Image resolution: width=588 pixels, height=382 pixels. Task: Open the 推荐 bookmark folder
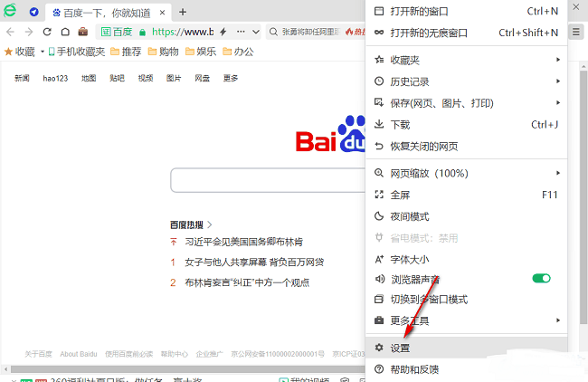126,52
